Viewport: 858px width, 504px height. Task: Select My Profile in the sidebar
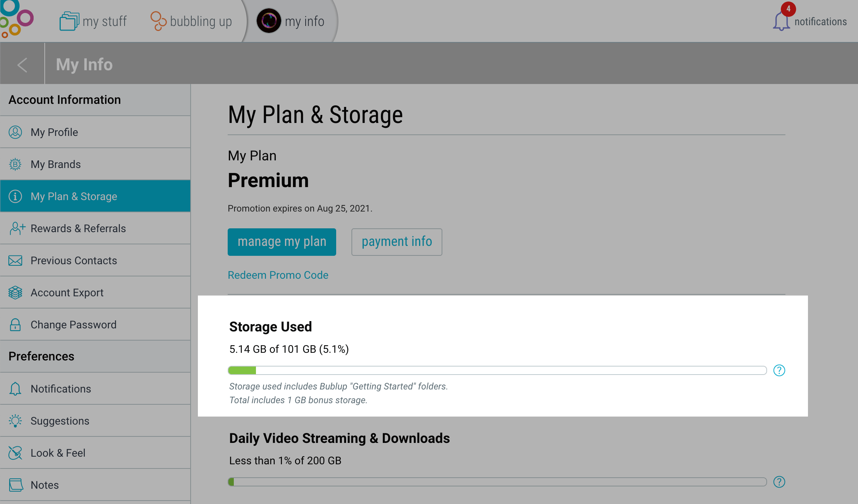coord(95,132)
